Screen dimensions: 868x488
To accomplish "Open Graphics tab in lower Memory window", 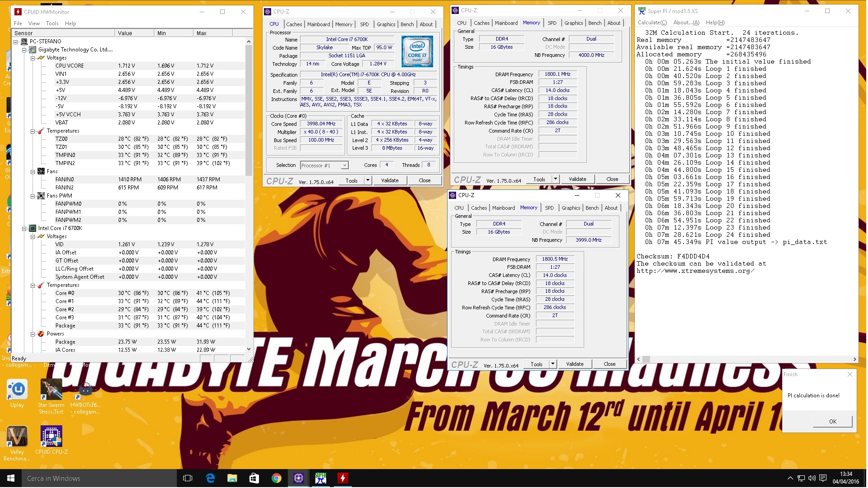I will click(x=571, y=208).
